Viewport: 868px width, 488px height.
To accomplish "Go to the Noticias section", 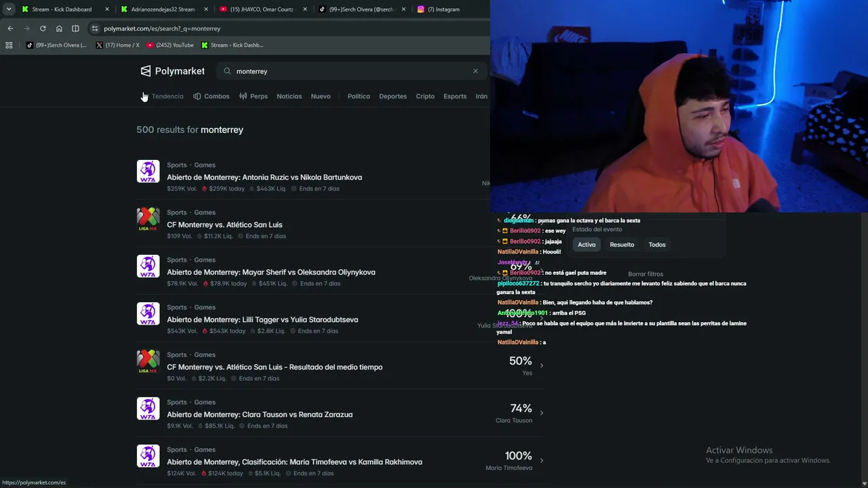I will 289,96.
